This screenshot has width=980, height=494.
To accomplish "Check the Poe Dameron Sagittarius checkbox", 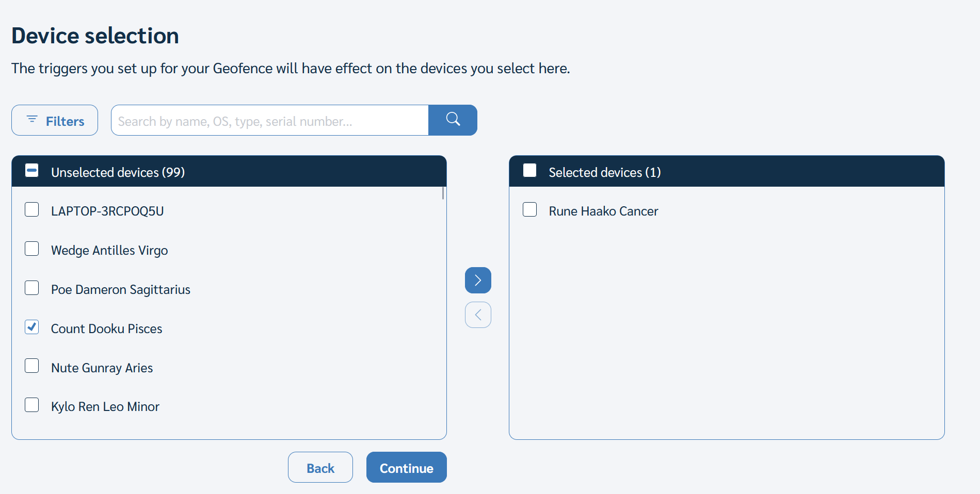I will click(32, 288).
